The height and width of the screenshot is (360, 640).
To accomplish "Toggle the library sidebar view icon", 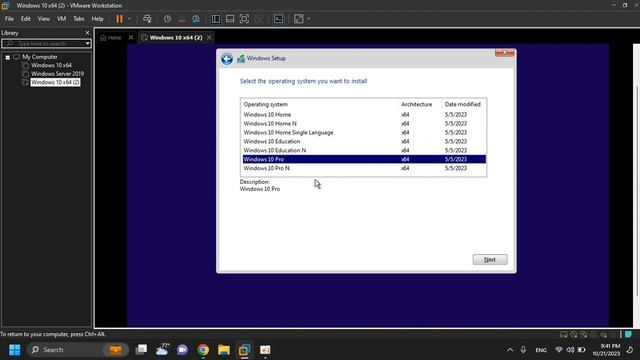I will (216, 19).
